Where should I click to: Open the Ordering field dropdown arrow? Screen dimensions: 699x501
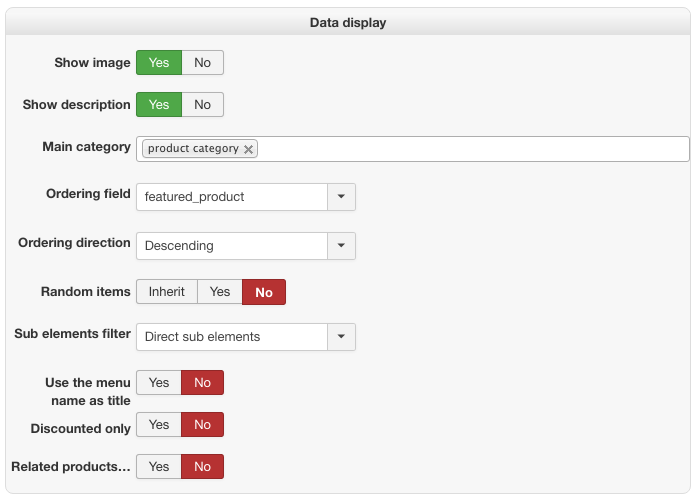[x=341, y=197]
